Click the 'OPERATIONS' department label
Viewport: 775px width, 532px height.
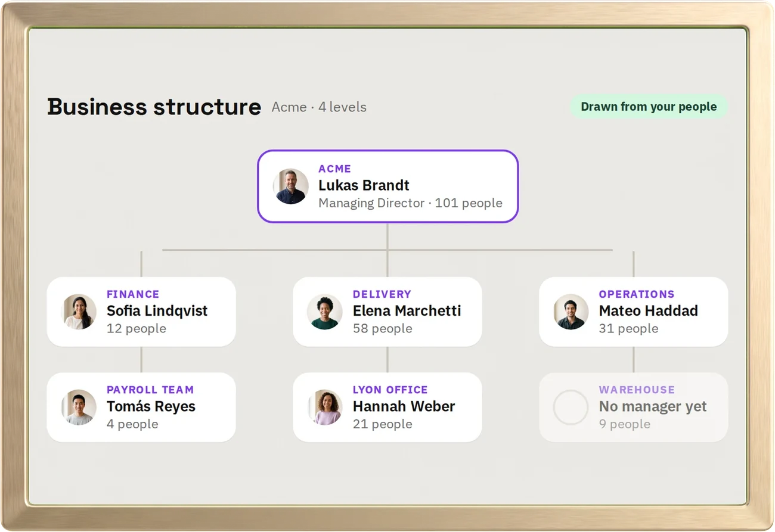[637, 294]
